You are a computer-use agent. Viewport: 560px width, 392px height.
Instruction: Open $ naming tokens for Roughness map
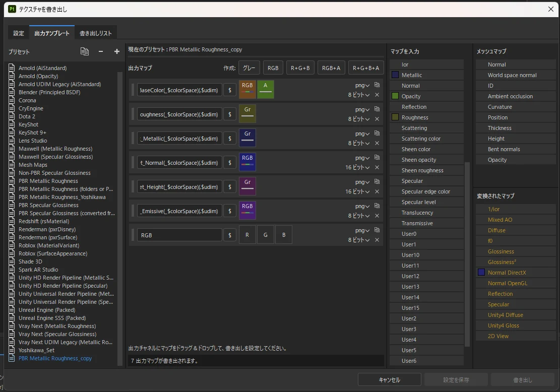point(230,114)
